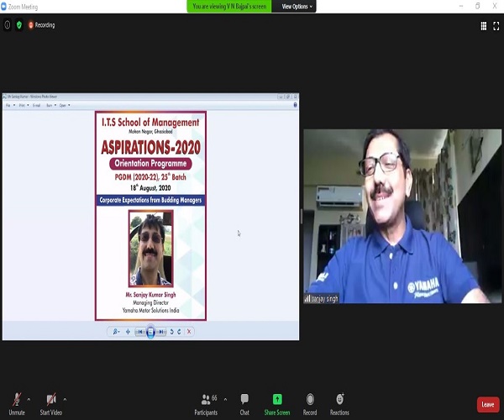
Task: Open the Print menu in Photo Viewer
Action: (x=24, y=105)
